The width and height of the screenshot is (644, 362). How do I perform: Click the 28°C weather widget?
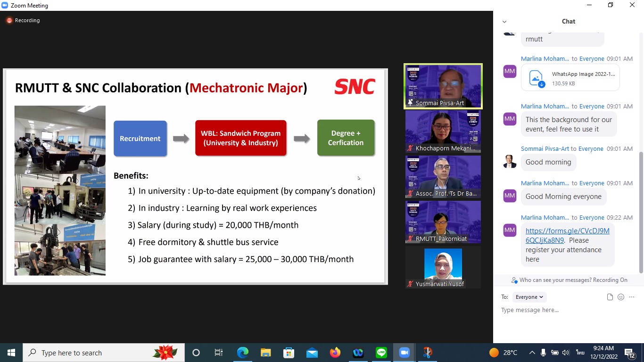(504, 353)
